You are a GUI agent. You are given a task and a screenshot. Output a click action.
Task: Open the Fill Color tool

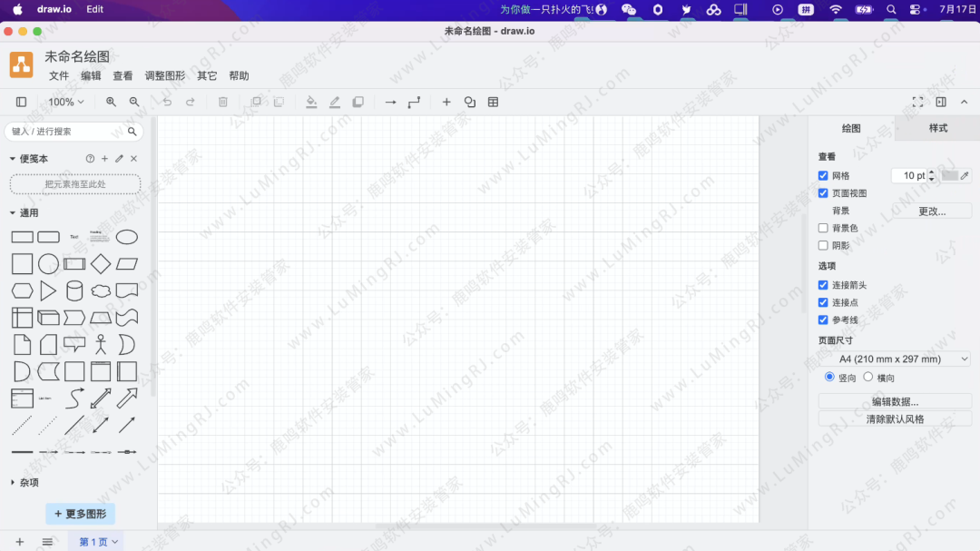tap(312, 102)
